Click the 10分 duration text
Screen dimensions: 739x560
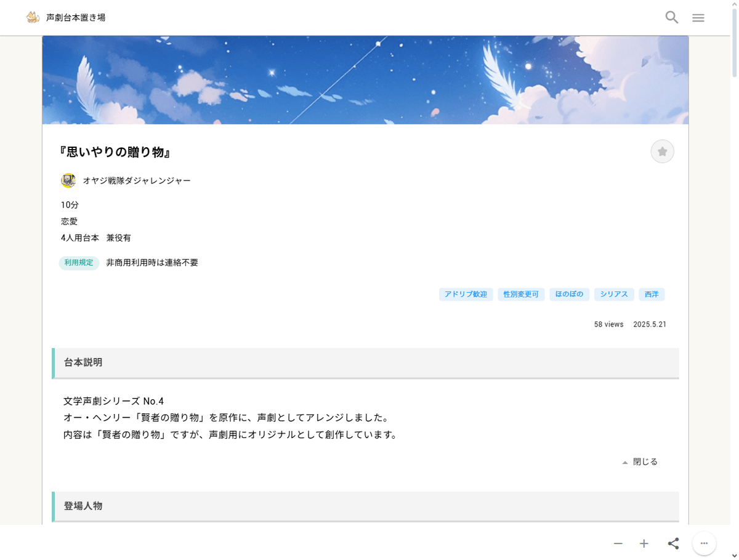(x=70, y=205)
